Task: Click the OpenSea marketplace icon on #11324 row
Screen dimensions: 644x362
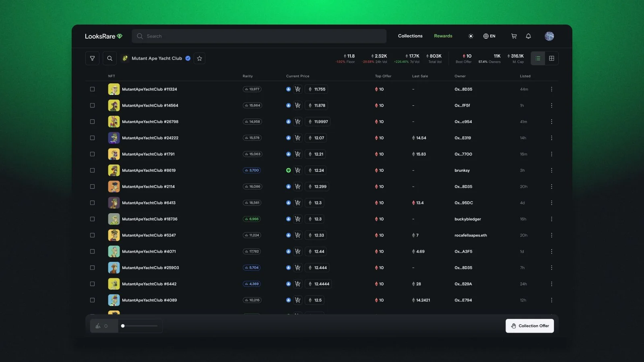Action: [x=288, y=89]
